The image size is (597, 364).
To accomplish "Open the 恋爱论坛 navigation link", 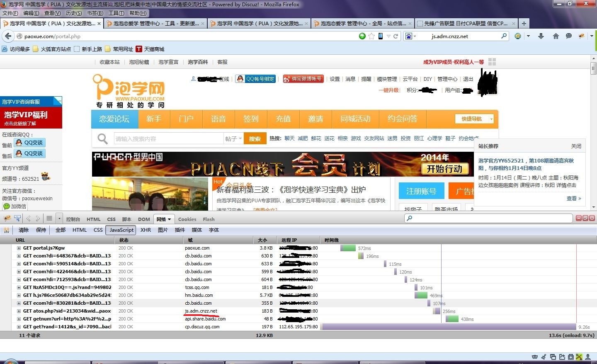I will [x=114, y=119].
